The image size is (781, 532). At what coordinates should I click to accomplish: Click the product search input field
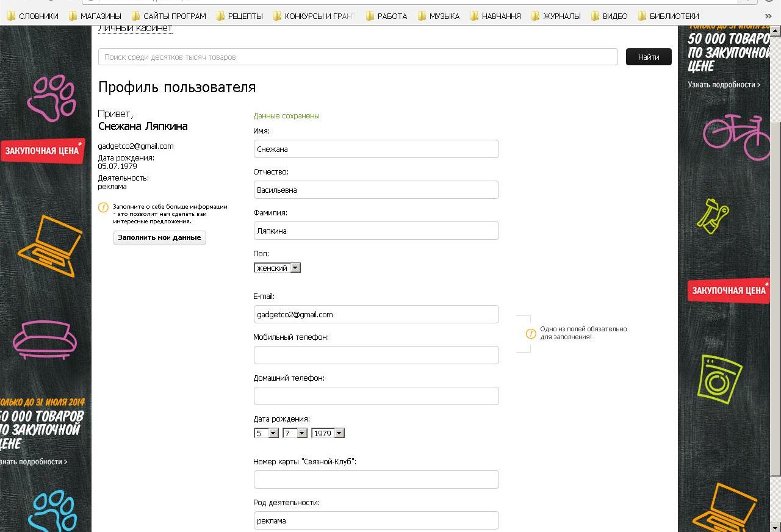tap(358, 57)
